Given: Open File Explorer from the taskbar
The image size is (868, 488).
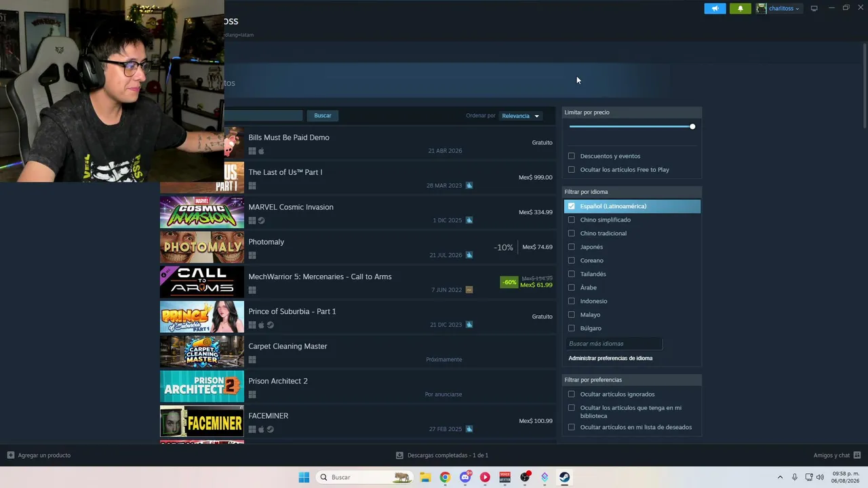Looking at the screenshot, I should pos(425,477).
